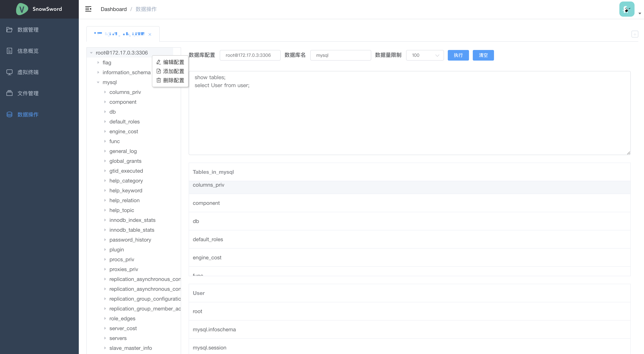Click the sidebar collapse hamburger icon
Viewport: 644px width, 354px height.
88,9
